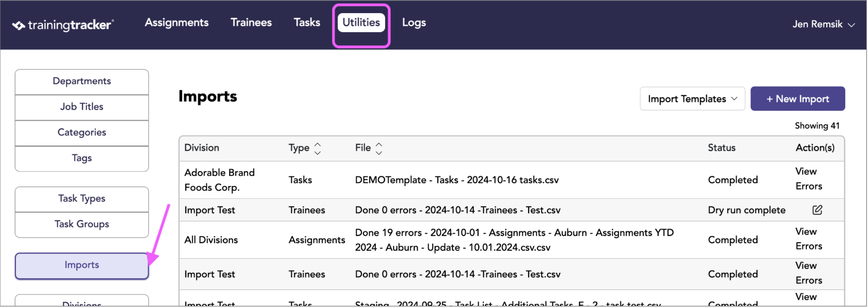Viewport: 868px width, 308px height.
Task: View Errors for Adorable Brand Foods Corp. import
Action: pos(808,179)
